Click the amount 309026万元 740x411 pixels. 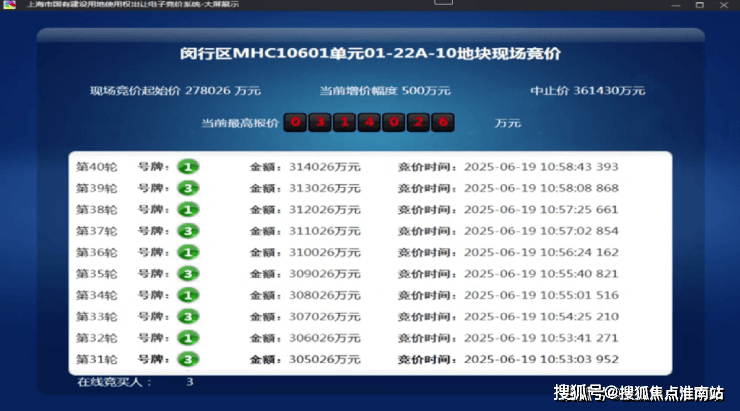point(325,274)
